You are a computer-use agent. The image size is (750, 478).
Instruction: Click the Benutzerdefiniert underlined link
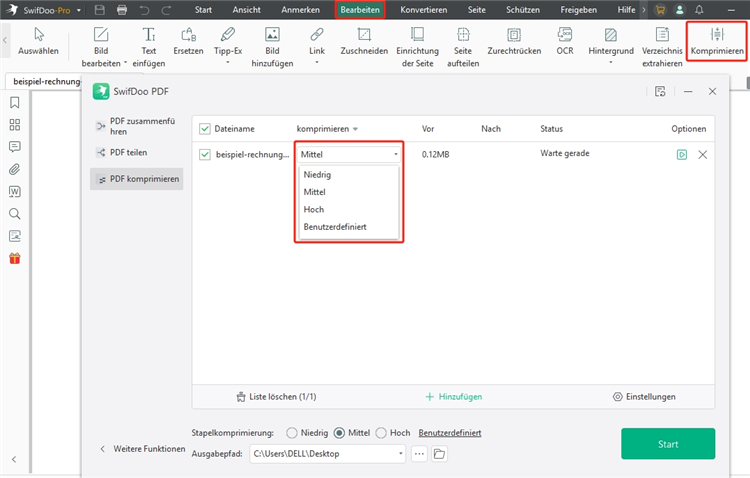pos(450,433)
